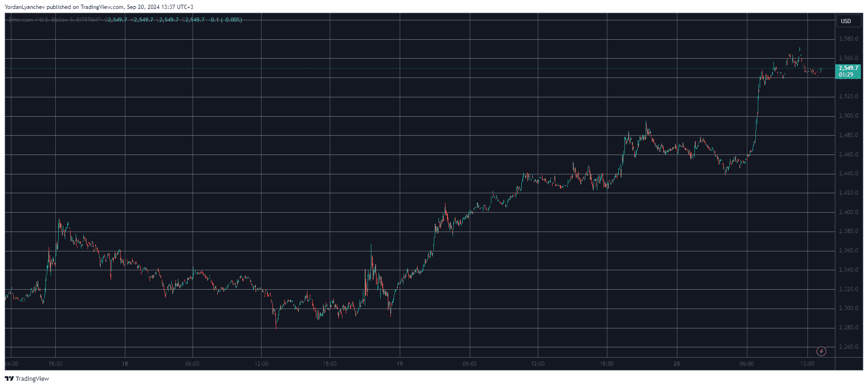Click the TradingView logo below the chart
Screen dimensions: 868x387
[x=27, y=378]
